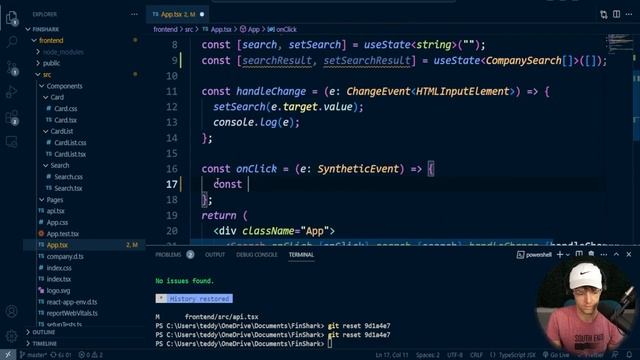This screenshot has width=640, height=360.
Task: Open the Run and Debug view
Action: (x=11, y=92)
